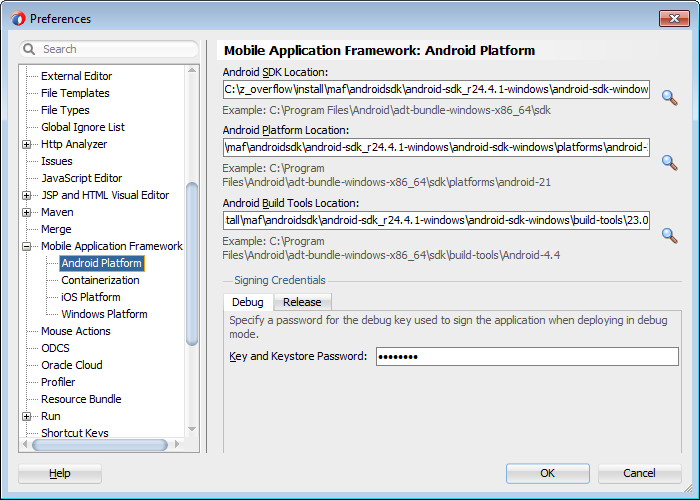Click the tree horizontal scrollbar thumb
This screenshot has width=700, height=500.
click(x=100, y=445)
